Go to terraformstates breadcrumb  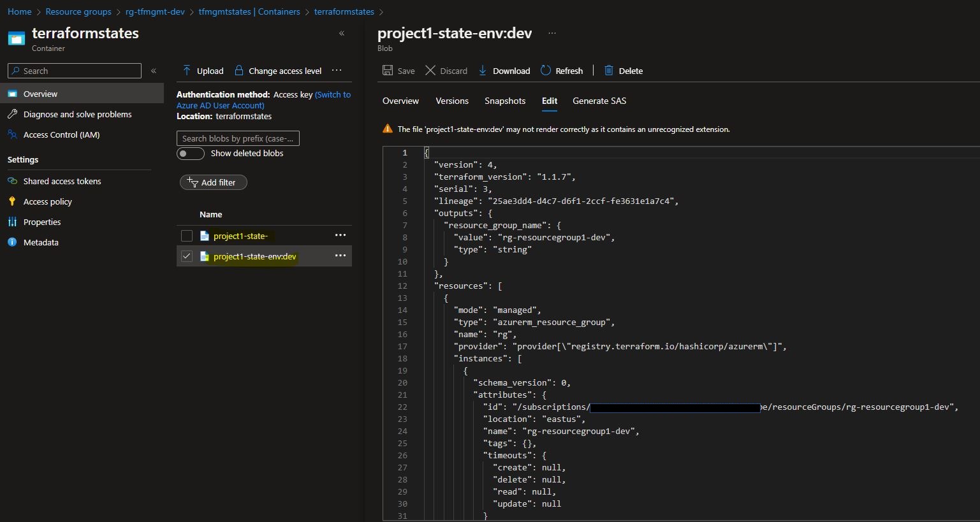coord(344,11)
